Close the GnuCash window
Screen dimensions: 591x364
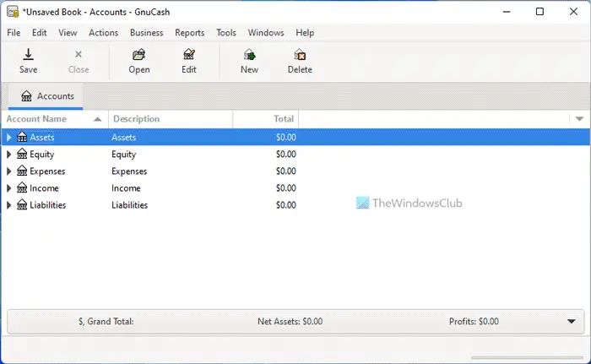(573, 12)
